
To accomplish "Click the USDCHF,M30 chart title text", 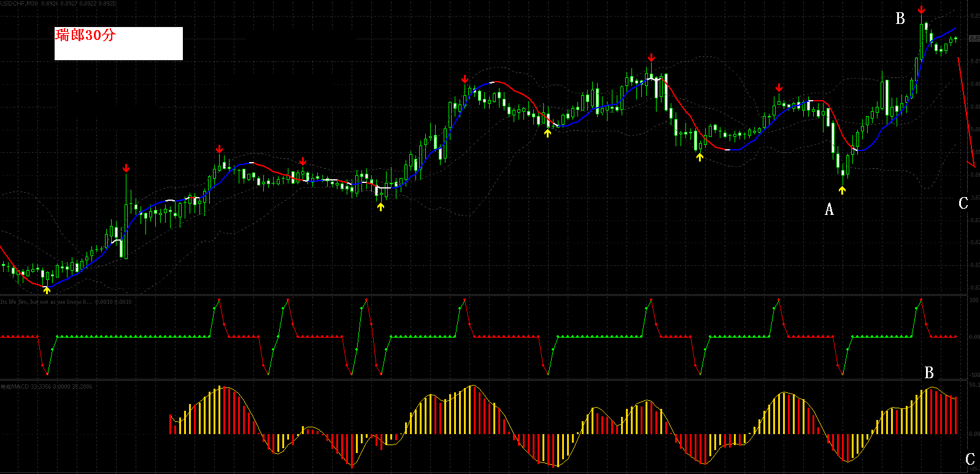I will point(58,4).
